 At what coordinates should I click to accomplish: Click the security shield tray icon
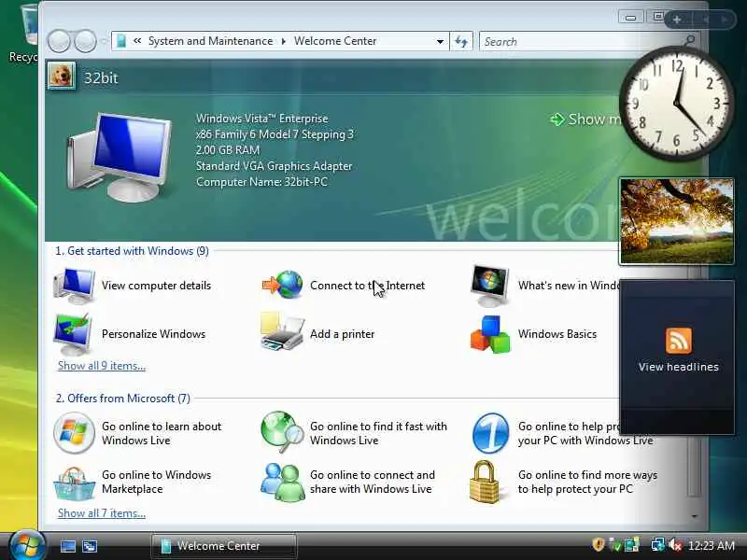tap(599, 545)
